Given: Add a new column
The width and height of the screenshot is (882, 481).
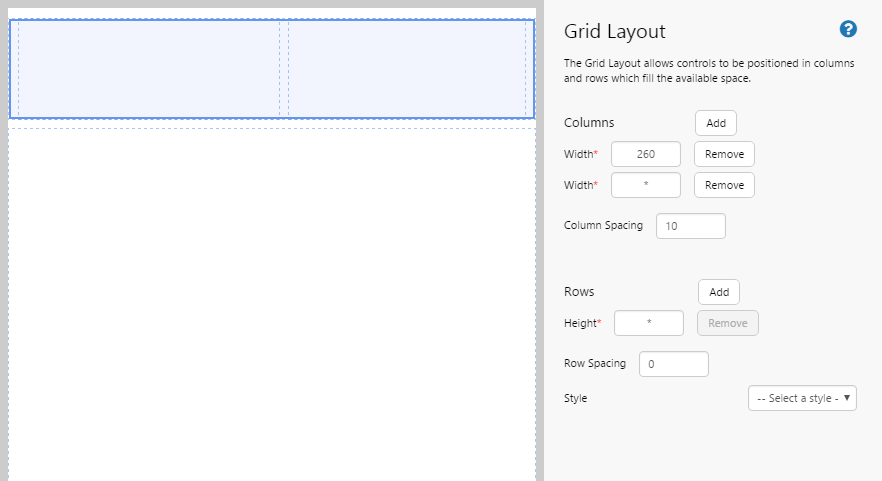Looking at the screenshot, I should pos(716,123).
